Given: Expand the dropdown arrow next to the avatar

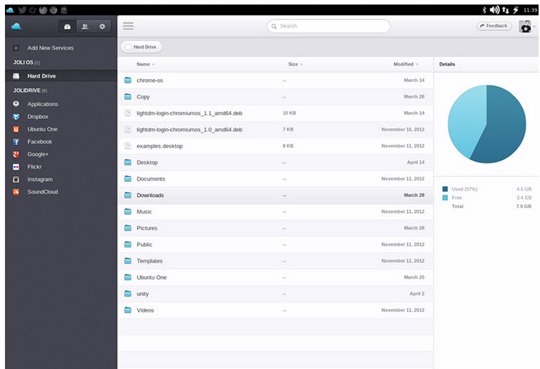Looking at the screenshot, I should coord(534,27).
